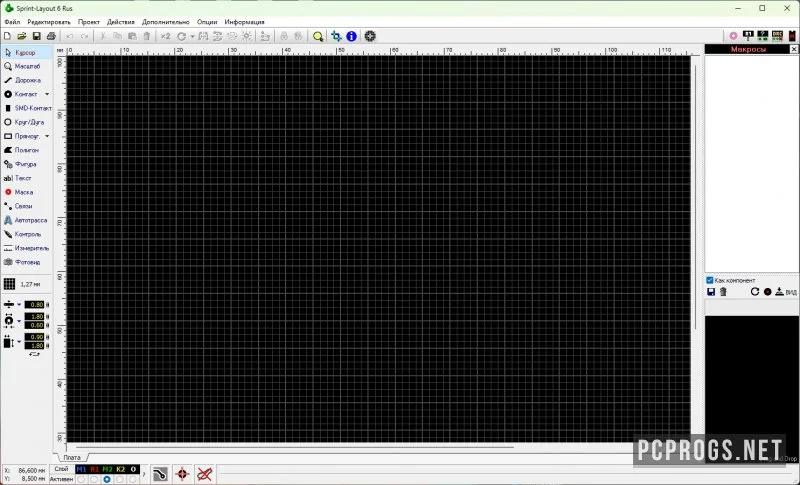Click the M1 layer color label
The width and height of the screenshot is (800, 485).
82,469
